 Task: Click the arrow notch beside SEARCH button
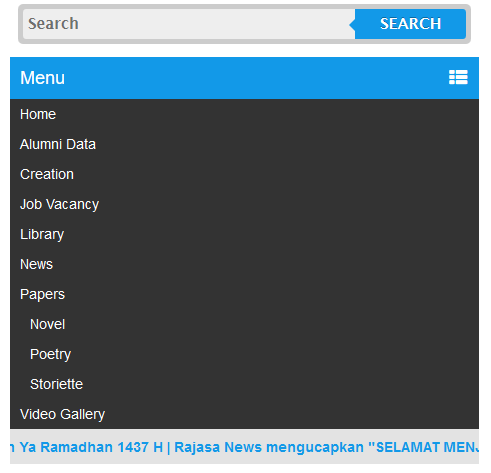click(x=352, y=24)
